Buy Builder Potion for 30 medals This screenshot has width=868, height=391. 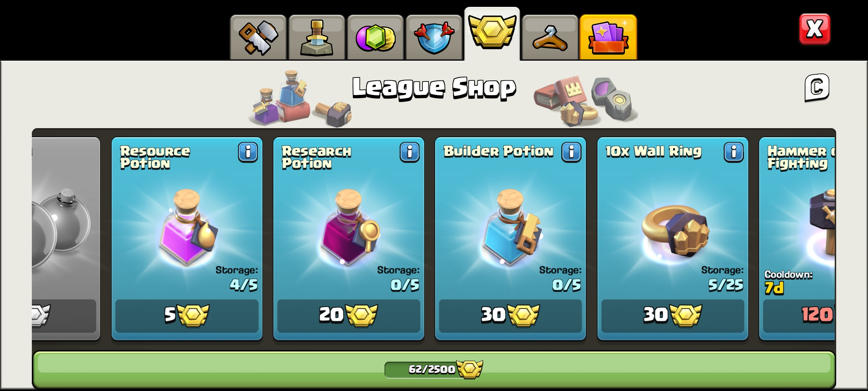pos(510,316)
